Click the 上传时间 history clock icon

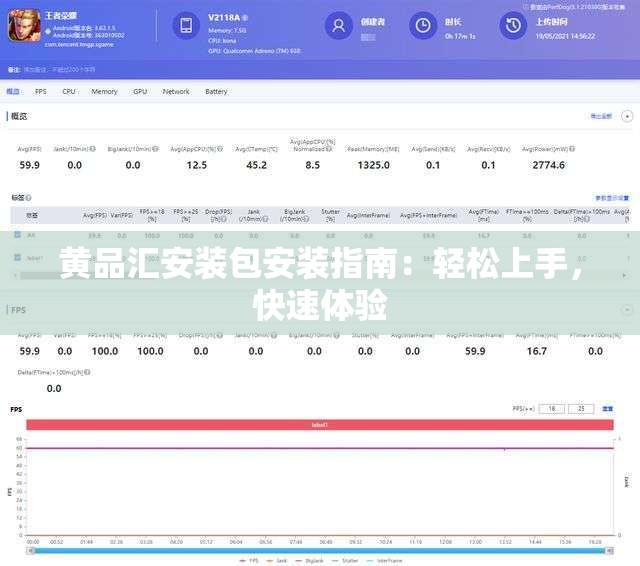click(513, 25)
